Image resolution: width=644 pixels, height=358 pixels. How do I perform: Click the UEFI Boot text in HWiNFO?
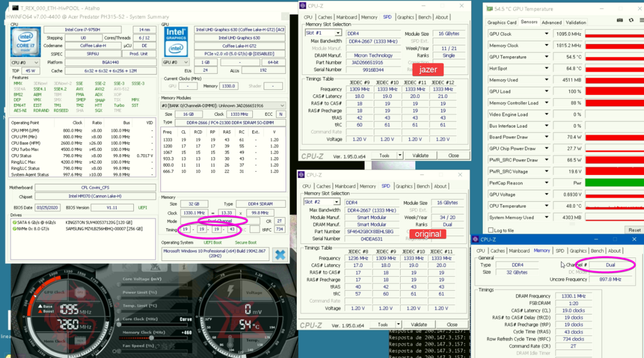tap(213, 242)
